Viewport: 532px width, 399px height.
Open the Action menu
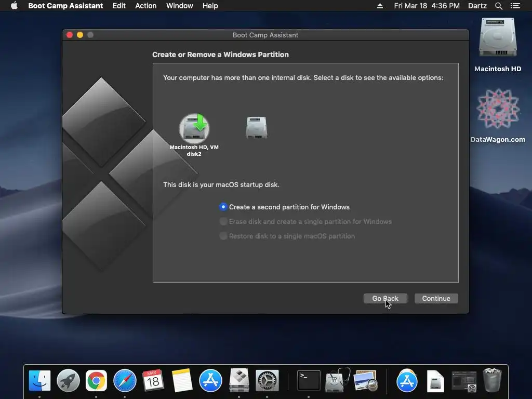tap(146, 6)
